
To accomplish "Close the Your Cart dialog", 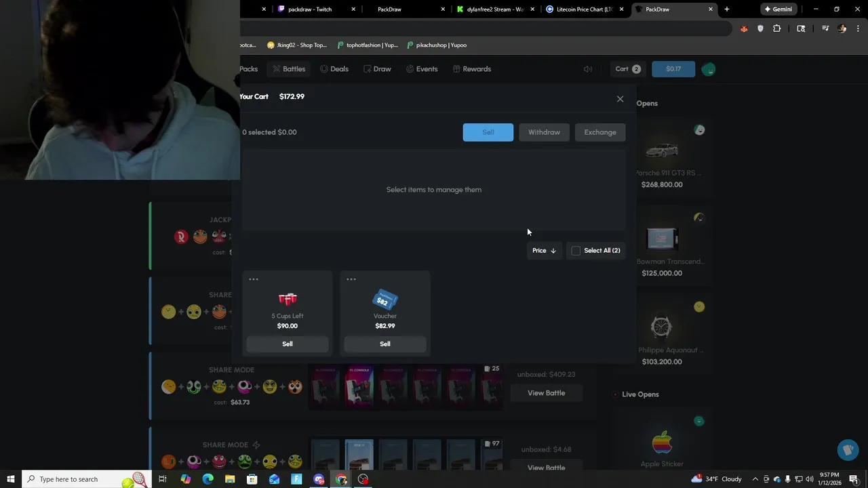I will tap(620, 99).
